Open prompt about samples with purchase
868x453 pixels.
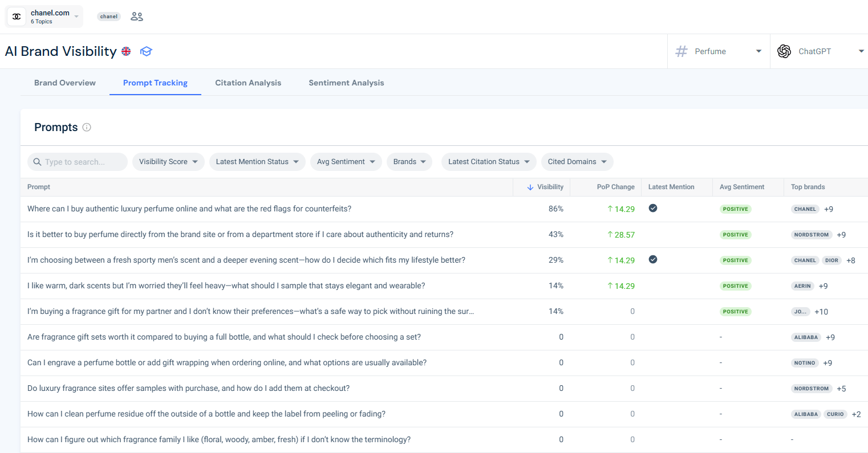point(189,389)
